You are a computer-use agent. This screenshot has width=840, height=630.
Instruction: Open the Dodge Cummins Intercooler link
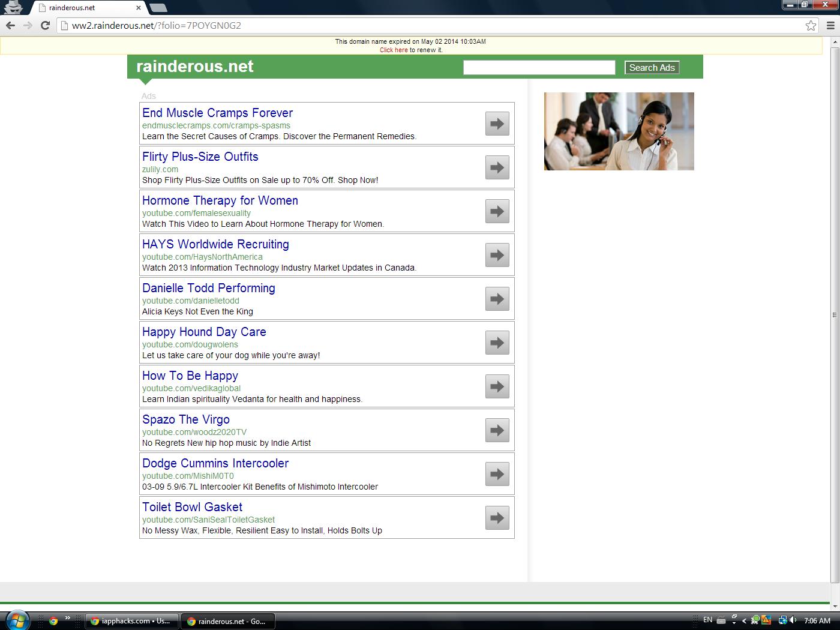click(215, 463)
